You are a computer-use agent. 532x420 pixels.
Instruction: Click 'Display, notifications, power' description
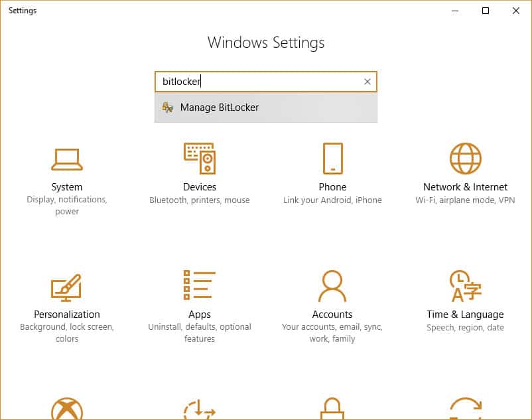67,205
